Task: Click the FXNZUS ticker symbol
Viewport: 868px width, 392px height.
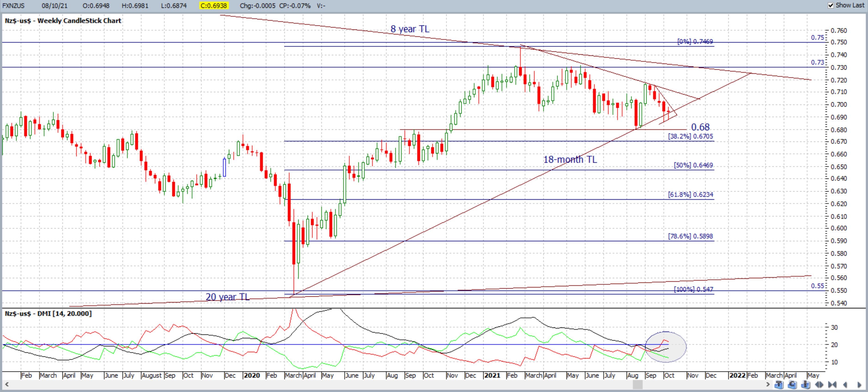Action: coord(13,5)
